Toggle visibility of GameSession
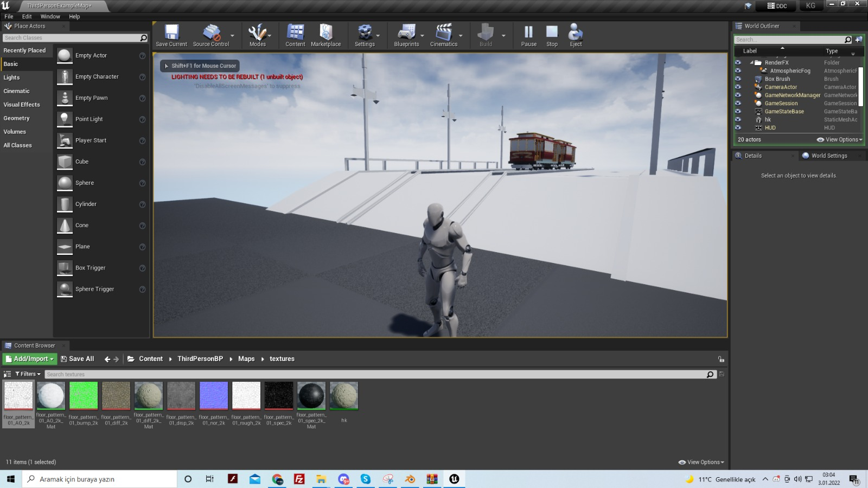The width and height of the screenshot is (868, 488). tap(738, 103)
